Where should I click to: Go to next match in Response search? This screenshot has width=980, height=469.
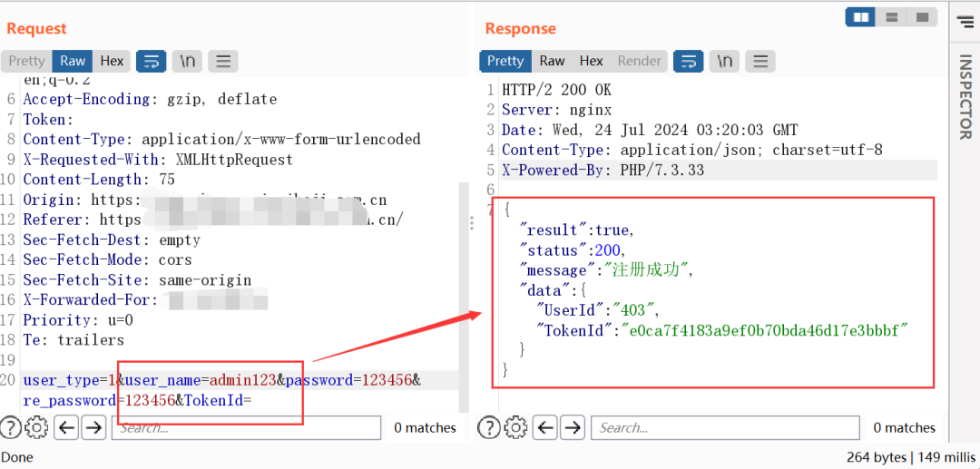tap(573, 428)
